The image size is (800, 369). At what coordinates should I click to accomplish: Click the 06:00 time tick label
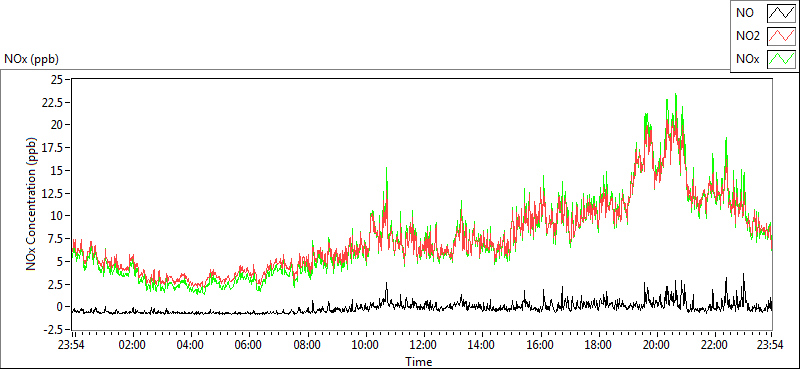pyautogui.click(x=249, y=346)
